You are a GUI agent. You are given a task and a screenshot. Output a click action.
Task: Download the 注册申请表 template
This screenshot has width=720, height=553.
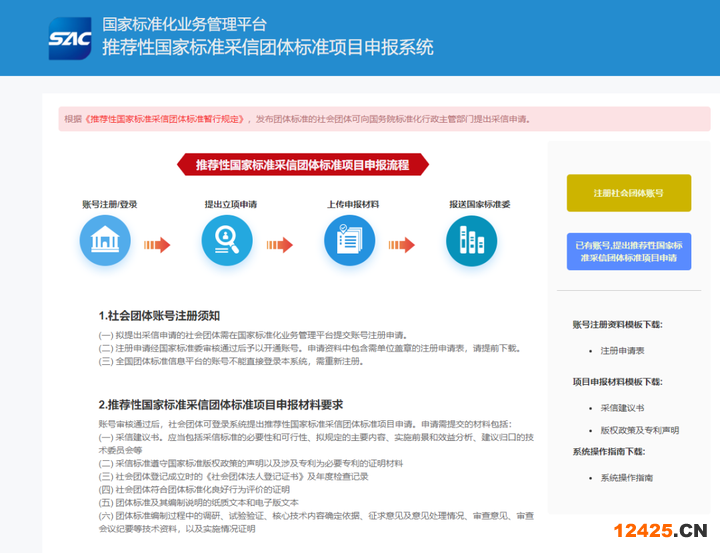[x=622, y=351]
